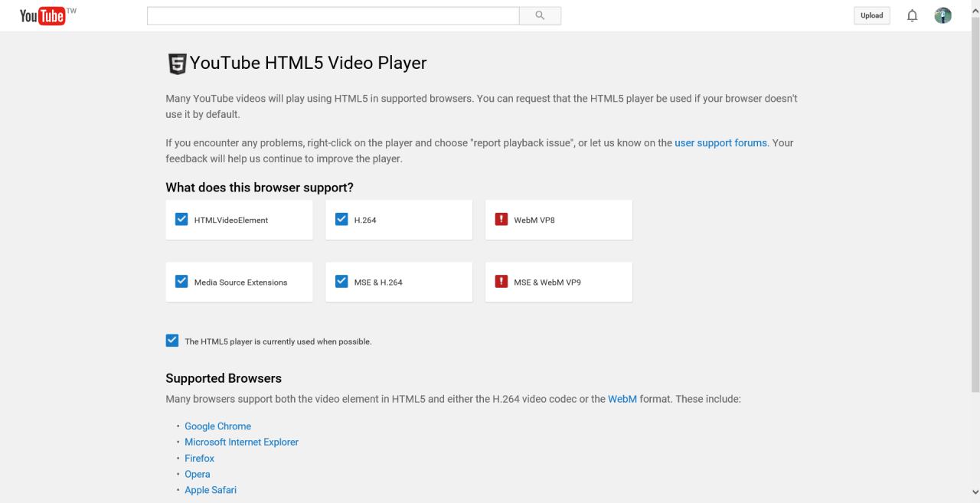The width and height of the screenshot is (980, 503).
Task: Click the 'WebM VP8' label text
Action: pyautogui.click(x=534, y=220)
